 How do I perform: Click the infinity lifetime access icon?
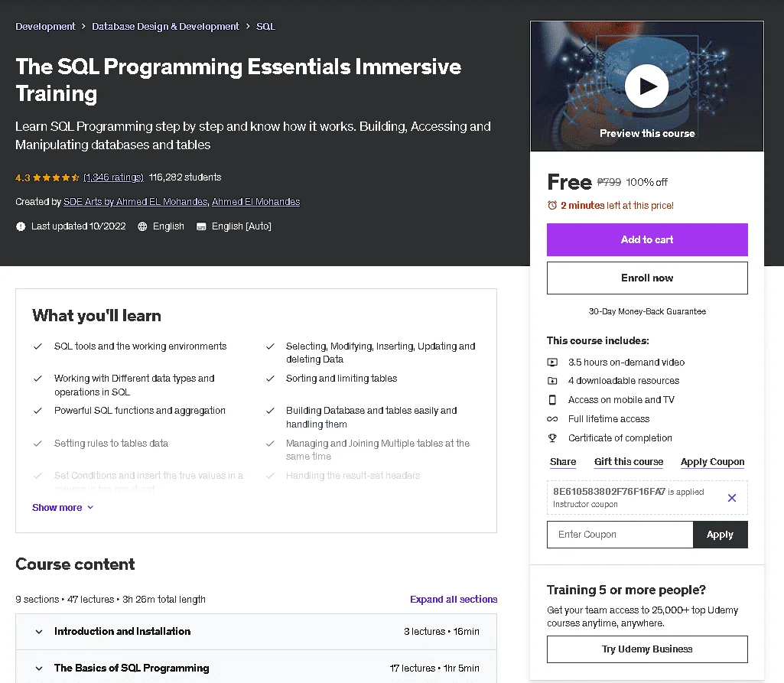click(x=552, y=419)
